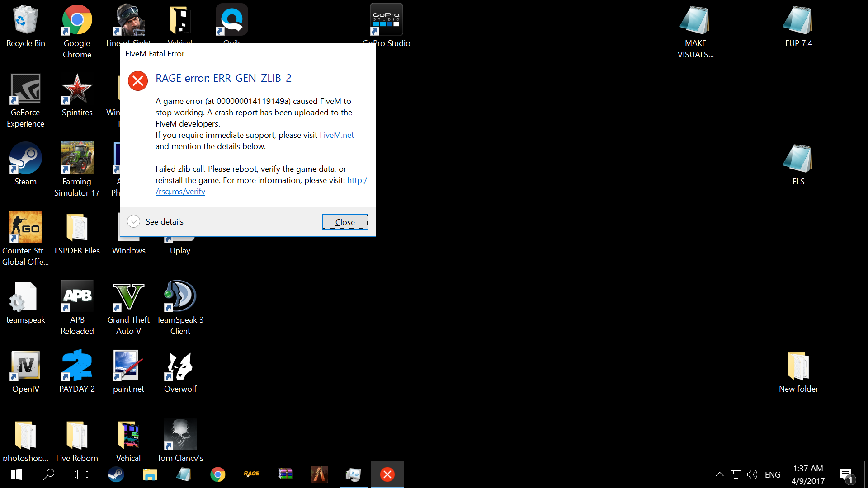Viewport: 868px width, 488px height.
Task: Select the ELS notepad file
Action: pyautogui.click(x=798, y=164)
